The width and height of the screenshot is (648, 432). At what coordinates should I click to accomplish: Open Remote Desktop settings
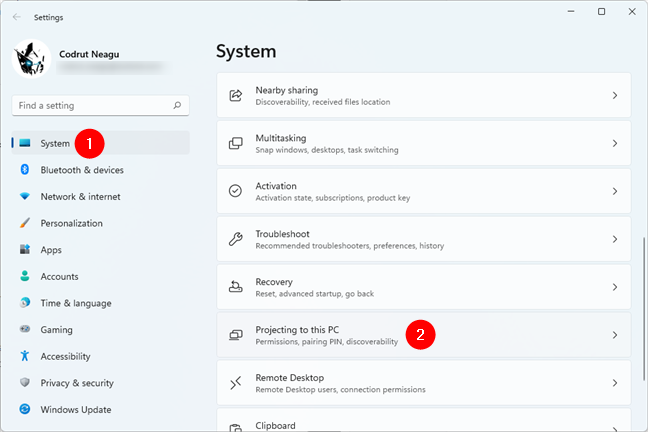click(424, 383)
